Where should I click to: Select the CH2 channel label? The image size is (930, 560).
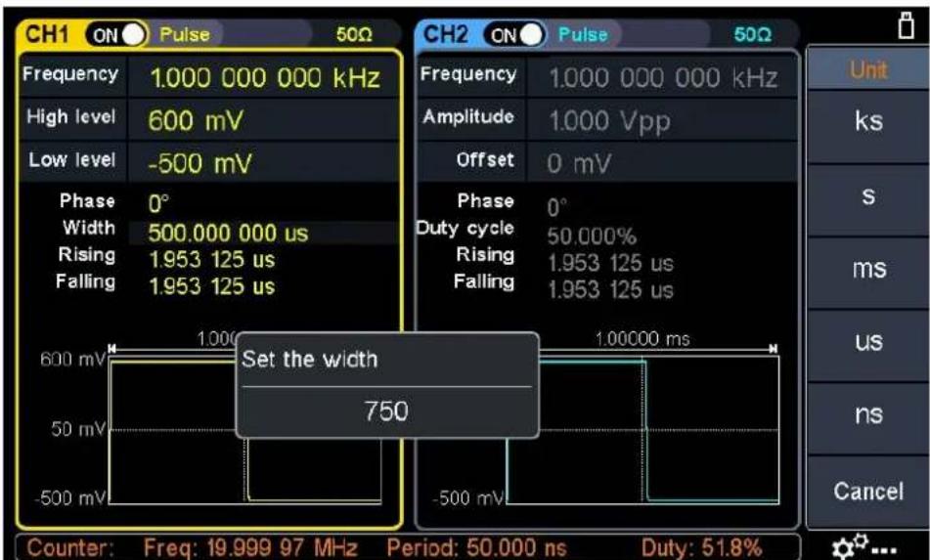(445, 34)
